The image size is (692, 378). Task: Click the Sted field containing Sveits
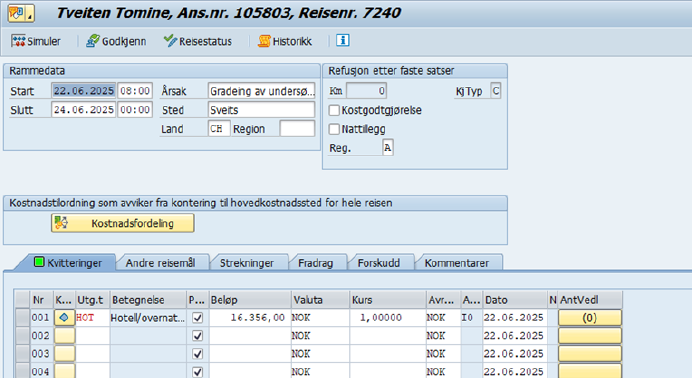261,110
